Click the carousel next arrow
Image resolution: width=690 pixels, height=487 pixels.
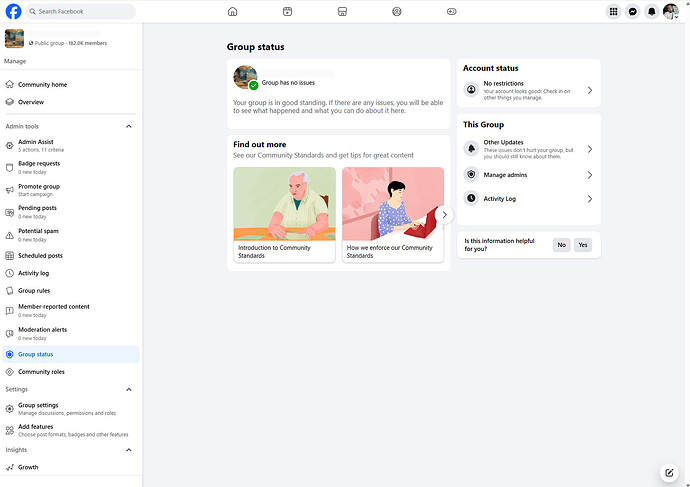[x=444, y=214]
